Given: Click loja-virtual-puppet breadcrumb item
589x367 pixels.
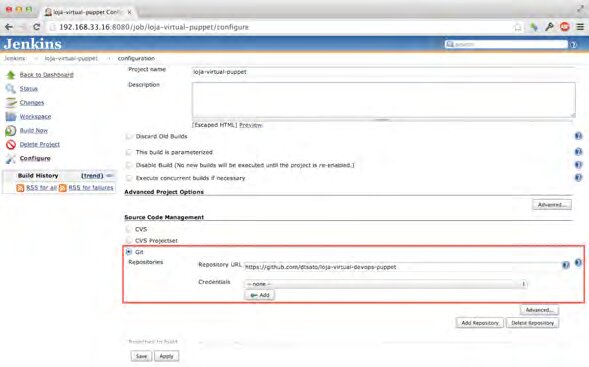Looking at the screenshot, I should (71, 58).
